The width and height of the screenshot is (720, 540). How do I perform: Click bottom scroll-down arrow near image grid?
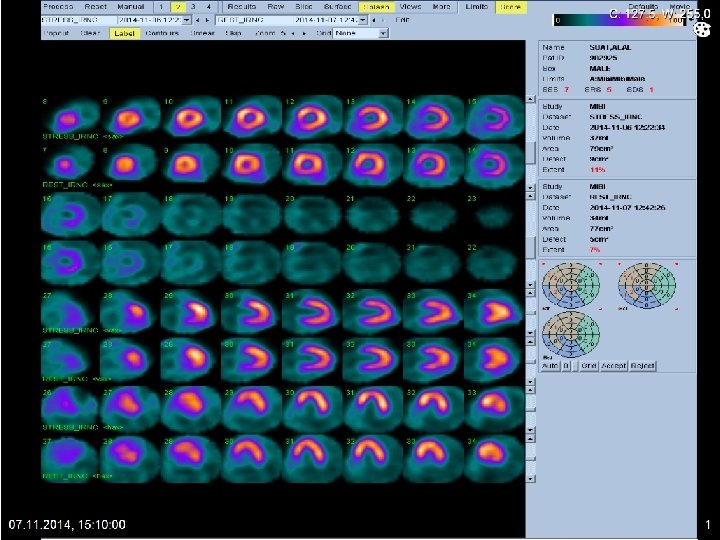click(x=531, y=479)
